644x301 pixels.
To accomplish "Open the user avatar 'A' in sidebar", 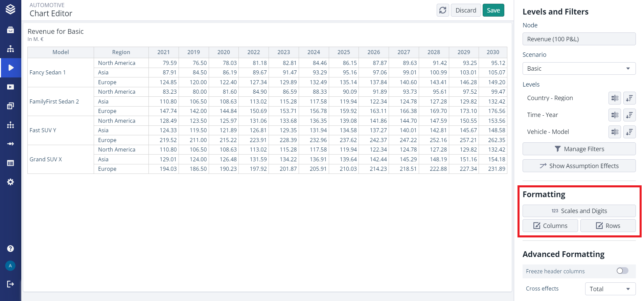I will [x=10, y=266].
